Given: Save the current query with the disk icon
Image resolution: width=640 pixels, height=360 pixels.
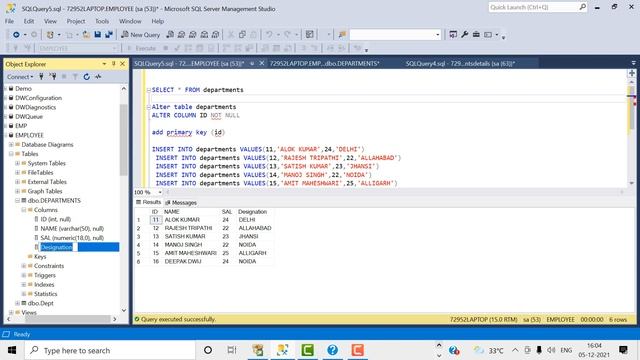Looking at the screenshot, I should pos(97,35).
